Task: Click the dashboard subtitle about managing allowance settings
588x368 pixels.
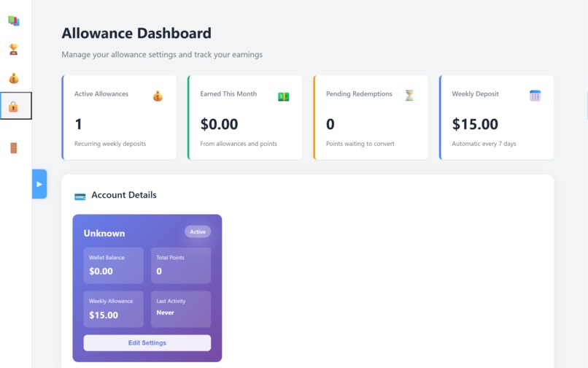Action: pyautogui.click(x=162, y=55)
